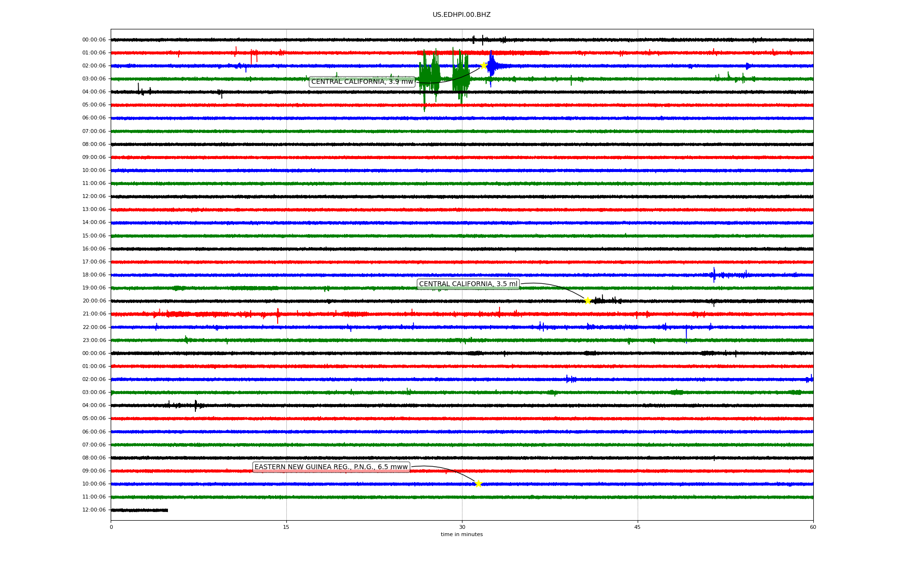The image size is (924, 578).
Task: Click the first 00:00:06 time label at the top
Action: pyautogui.click(x=94, y=40)
